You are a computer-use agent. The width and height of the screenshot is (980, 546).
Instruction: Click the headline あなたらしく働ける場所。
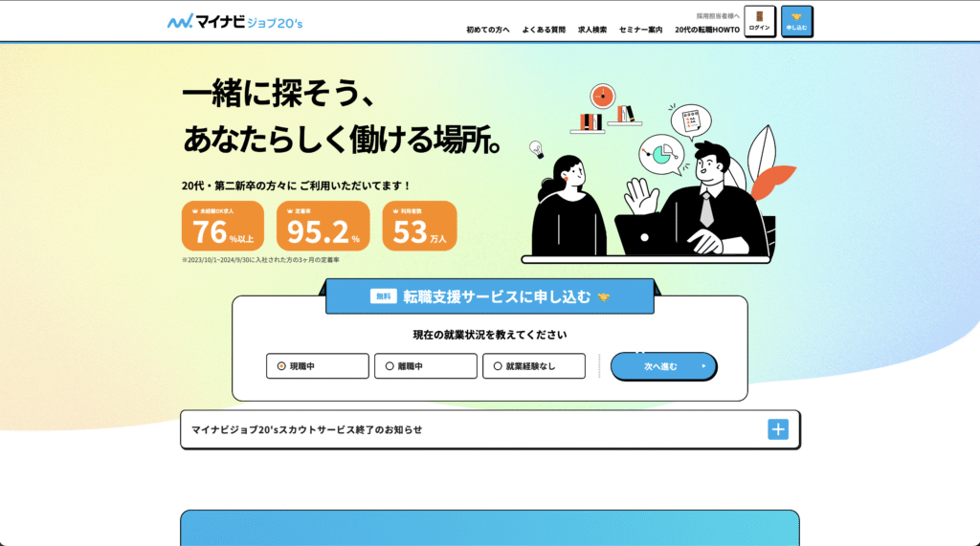click(x=343, y=139)
